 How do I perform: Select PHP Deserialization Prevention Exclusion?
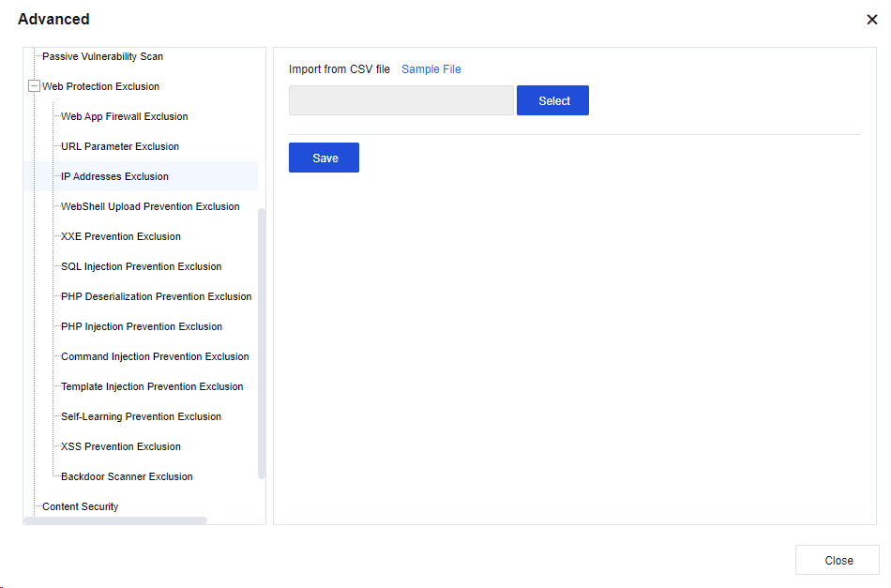156,296
